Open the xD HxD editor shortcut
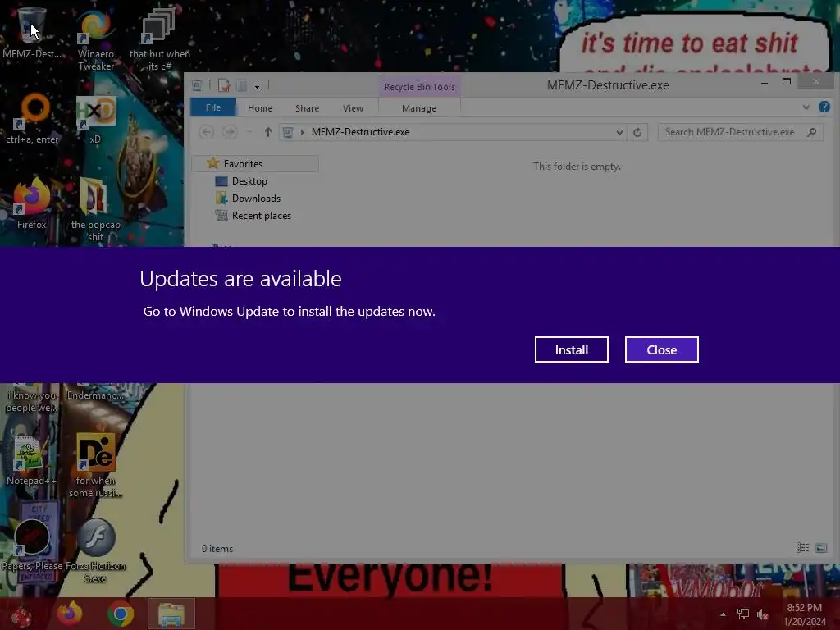The height and width of the screenshot is (630, 840). [95, 119]
